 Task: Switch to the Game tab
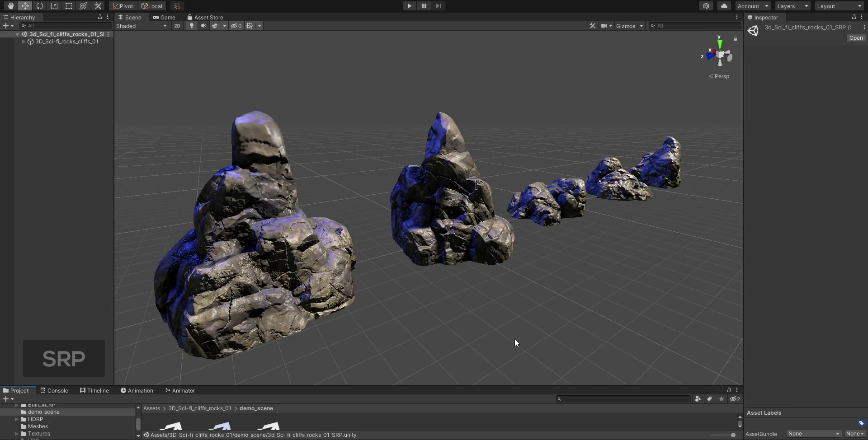point(164,17)
